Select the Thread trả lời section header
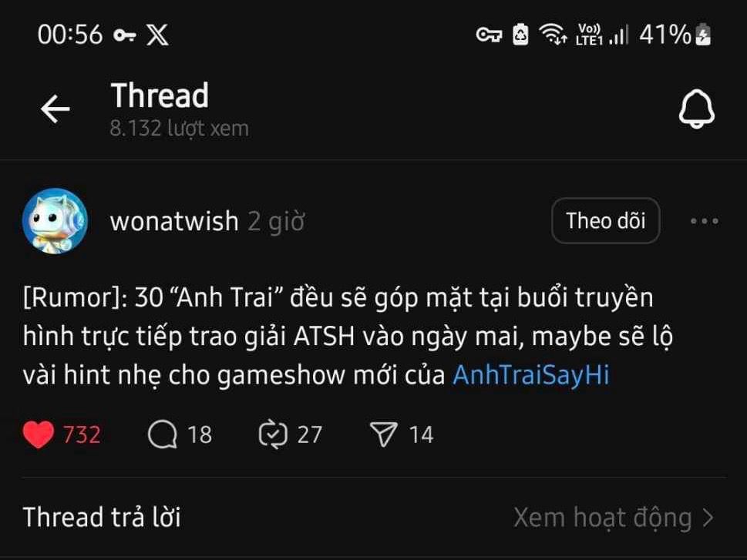 pyautogui.click(x=102, y=517)
